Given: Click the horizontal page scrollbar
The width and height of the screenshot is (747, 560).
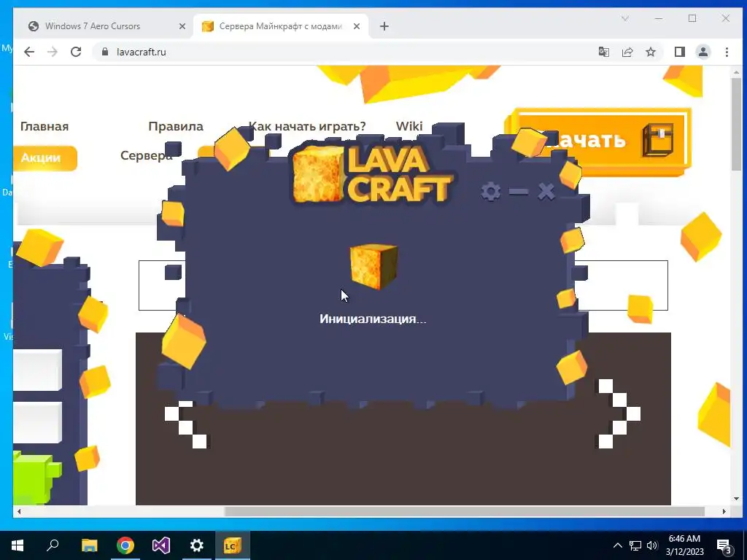Looking at the screenshot, I should [465, 511].
